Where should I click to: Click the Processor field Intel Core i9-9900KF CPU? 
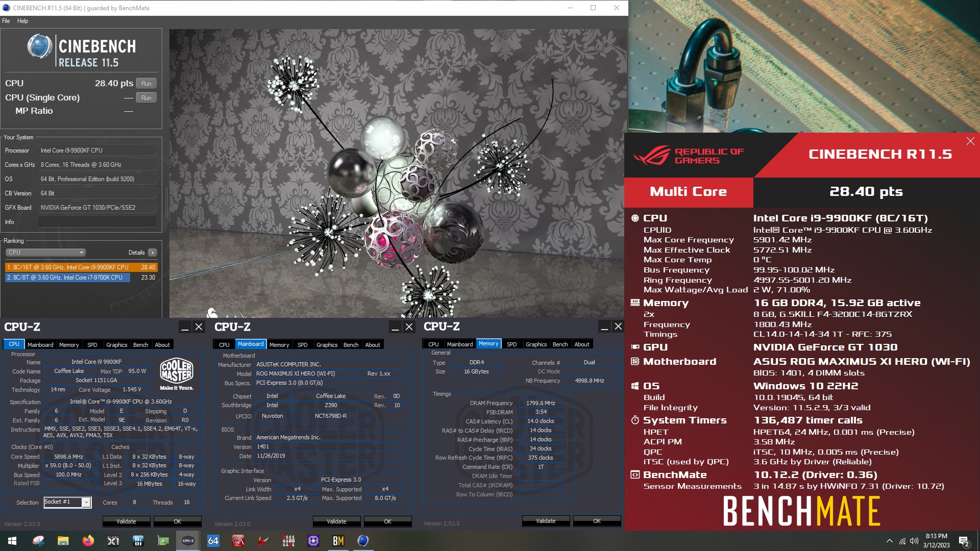coord(97,151)
